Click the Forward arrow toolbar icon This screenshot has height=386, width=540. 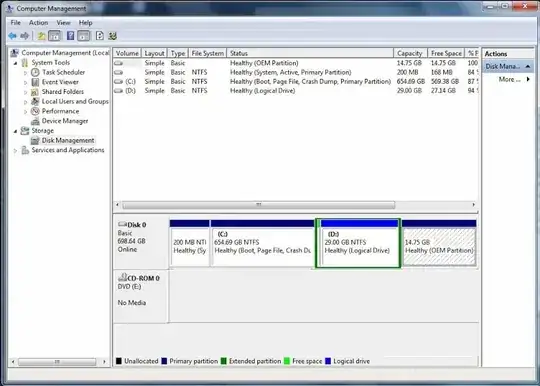click(x=24, y=35)
